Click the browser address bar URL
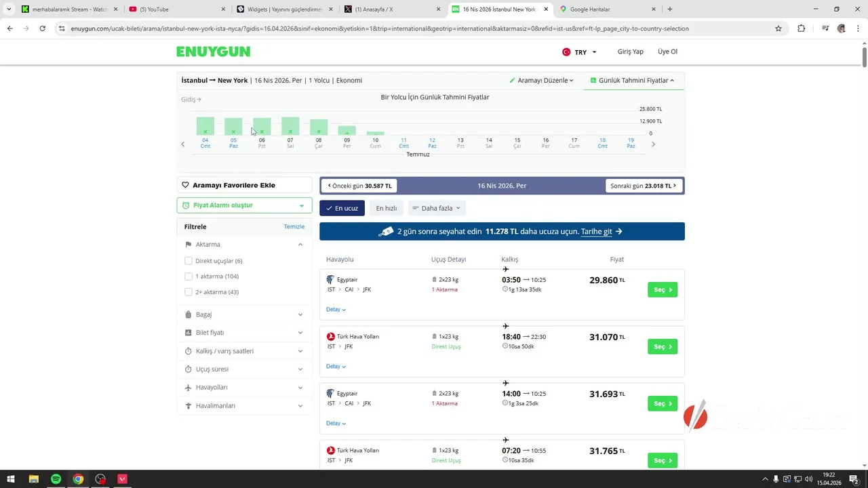This screenshot has height=488, width=868. coord(380,28)
